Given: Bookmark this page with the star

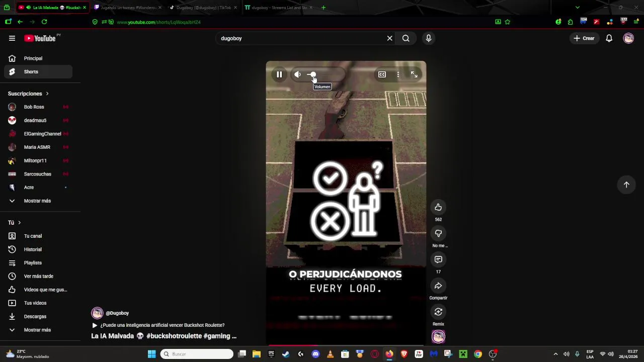Looking at the screenshot, I should point(507,22).
